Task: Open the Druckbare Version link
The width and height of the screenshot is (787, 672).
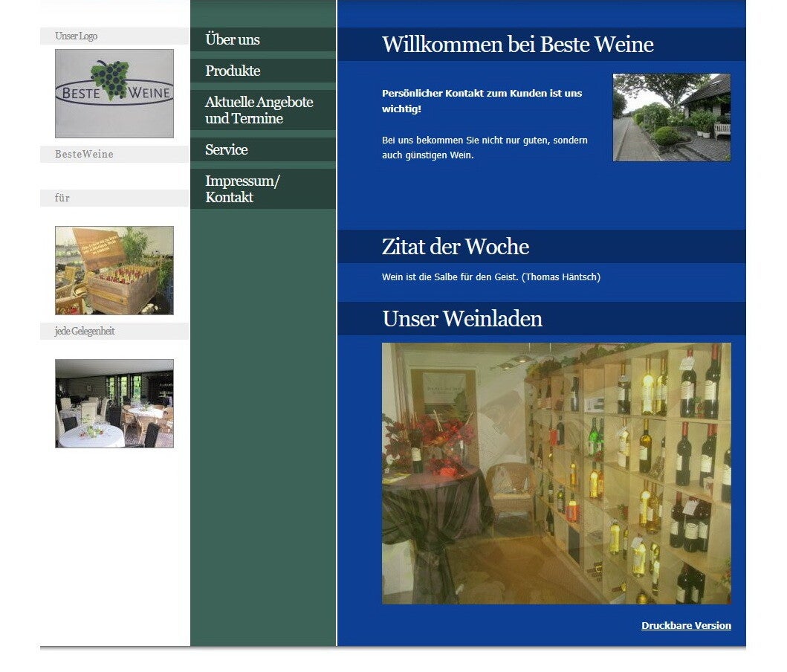Action: [x=686, y=625]
